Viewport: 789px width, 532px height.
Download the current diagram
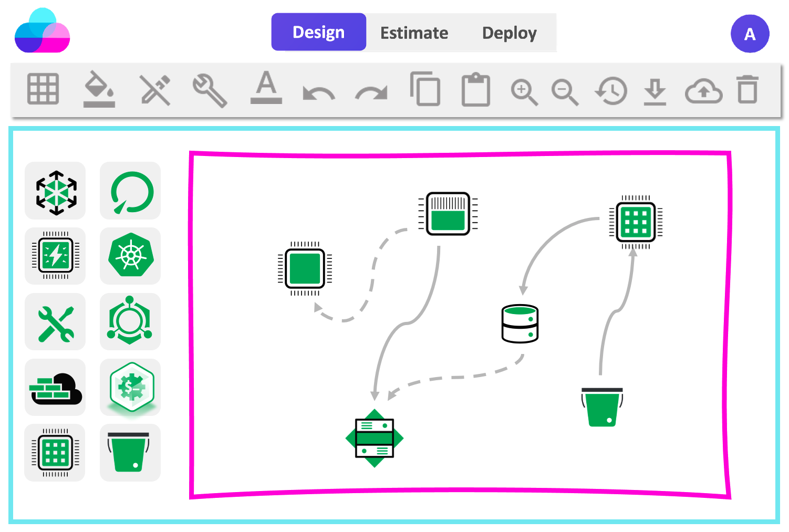pos(655,89)
